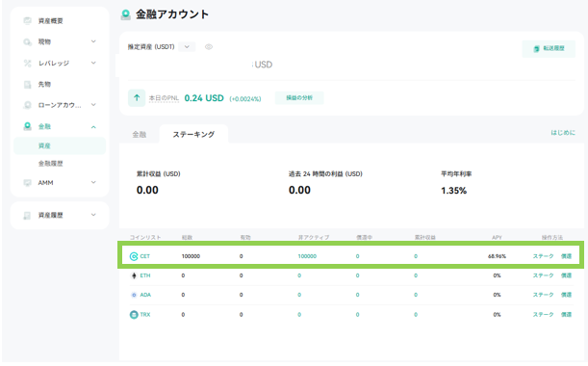Image resolution: width=588 pixels, height=366 pixels.
Task: Click the ETH coin logo
Action: tap(134, 275)
